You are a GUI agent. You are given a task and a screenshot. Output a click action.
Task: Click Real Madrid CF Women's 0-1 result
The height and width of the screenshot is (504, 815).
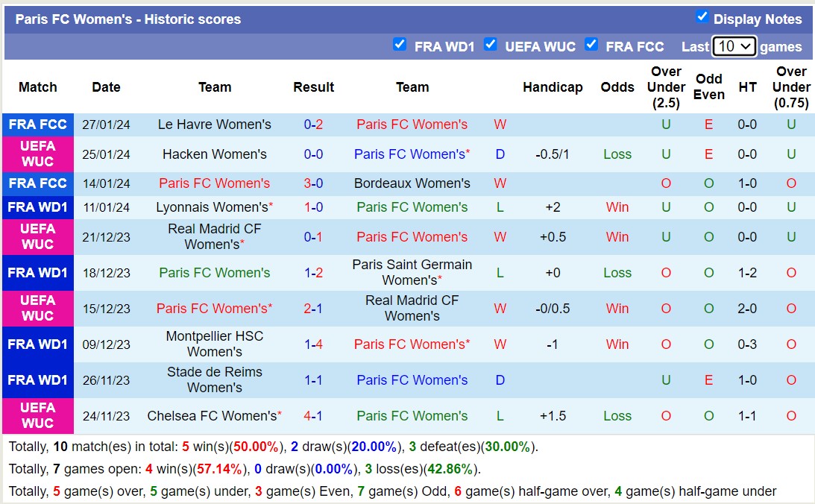pos(313,237)
